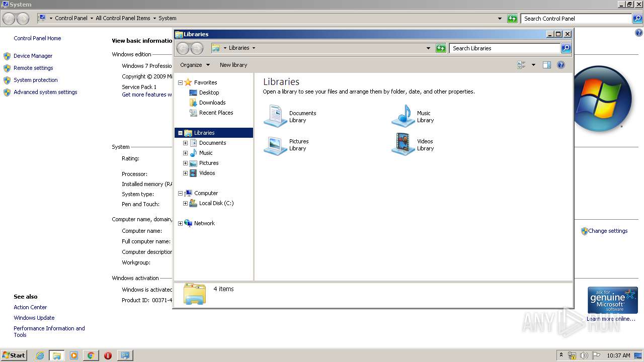Open System protection link
Viewport: 644px width, 362px height.
tap(36, 80)
